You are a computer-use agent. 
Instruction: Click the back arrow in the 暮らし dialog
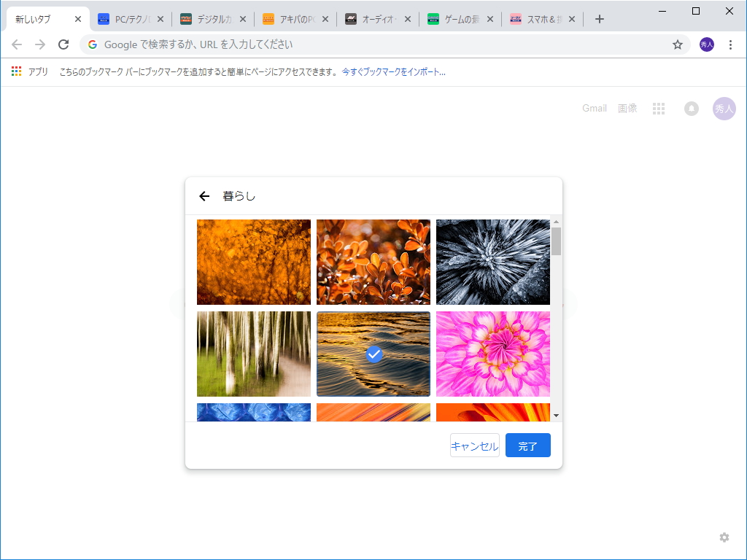pyautogui.click(x=204, y=195)
